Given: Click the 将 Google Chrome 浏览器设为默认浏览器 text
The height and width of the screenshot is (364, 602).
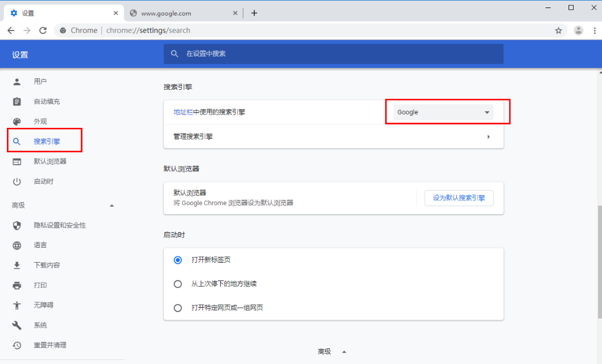Looking at the screenshot, I should pos(233,203).
